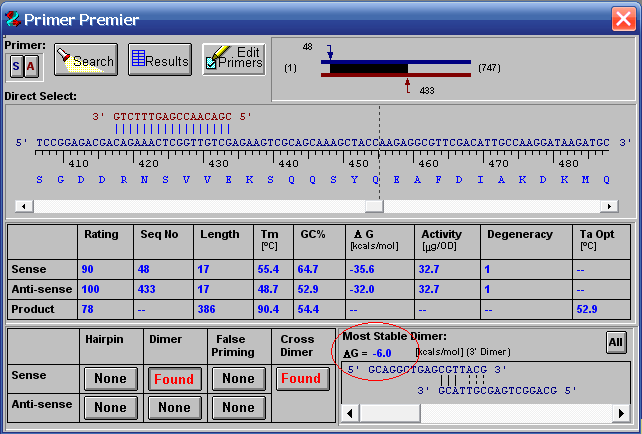Viewport: 642px width, 434px height.
Task: Click ruler position label 410
Action: tap(78, 164)
